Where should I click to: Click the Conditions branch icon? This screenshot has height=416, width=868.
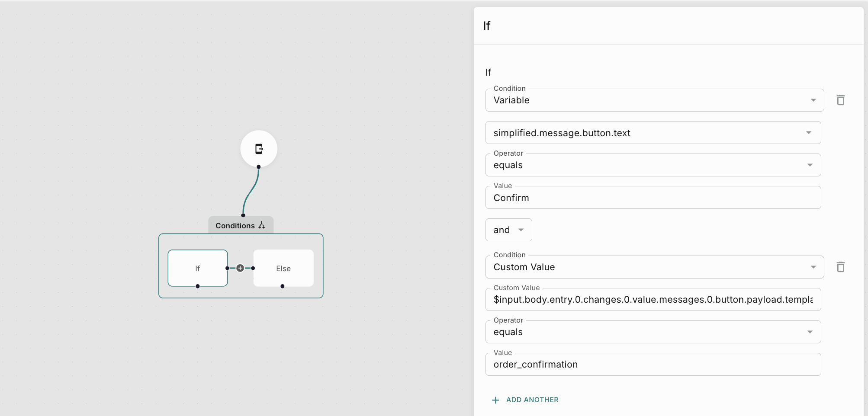pyautogui.click(x=262, y=225)
